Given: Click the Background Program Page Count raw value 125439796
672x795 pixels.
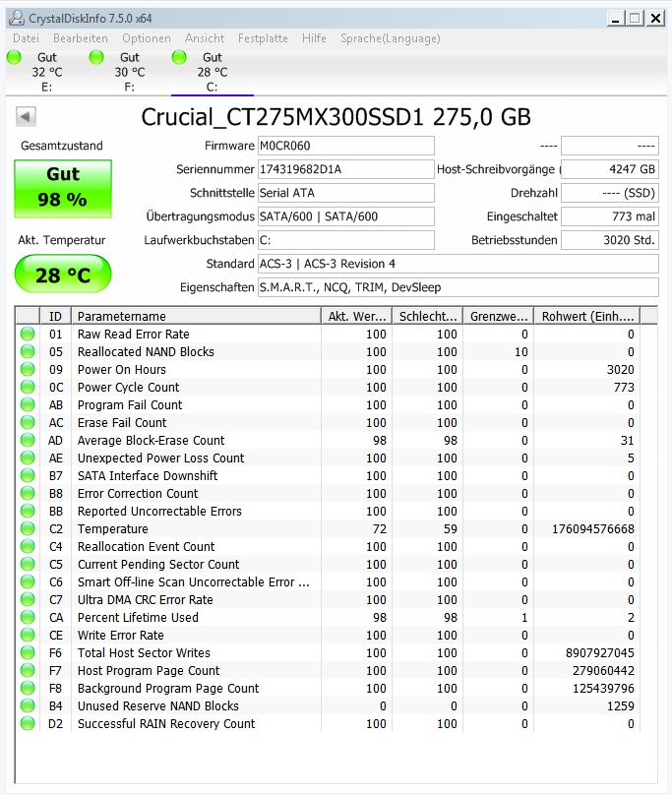Looking at the screenshot, I should [x=603, y=689].
